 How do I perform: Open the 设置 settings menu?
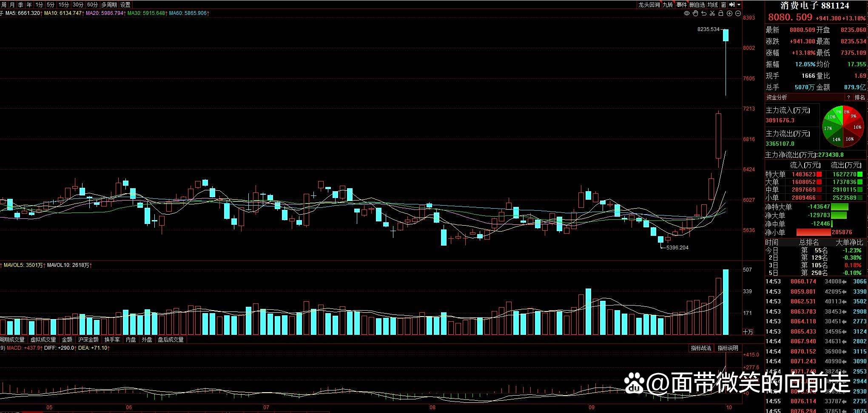click(x=125, y=5)
